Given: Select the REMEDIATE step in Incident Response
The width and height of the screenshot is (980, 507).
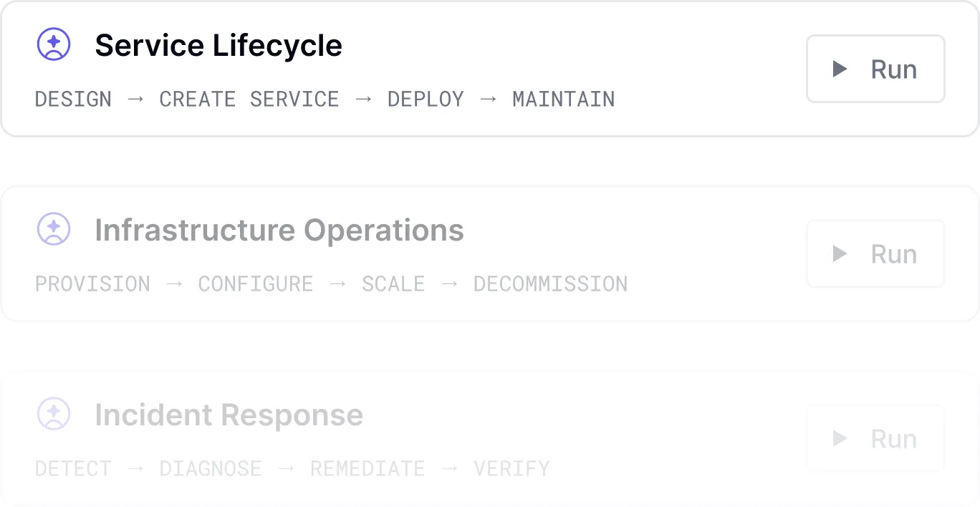Looking at the screenshot, I should 367,468.
